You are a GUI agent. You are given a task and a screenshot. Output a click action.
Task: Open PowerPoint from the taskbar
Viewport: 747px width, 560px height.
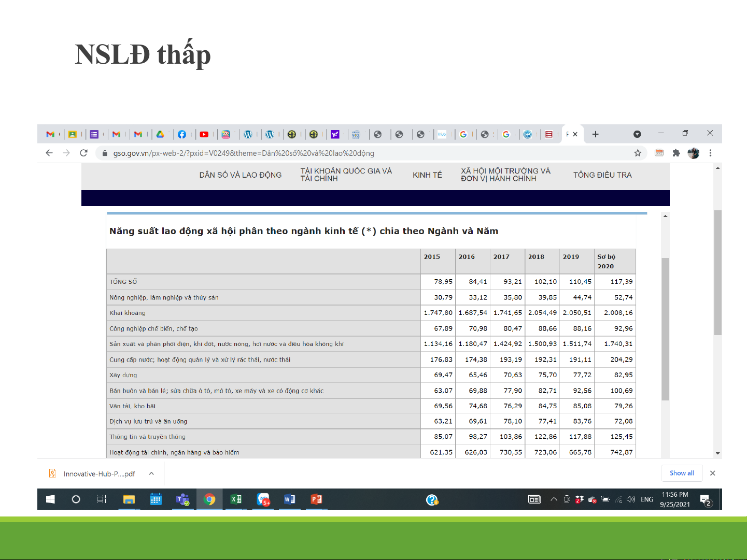click(316, 499)
